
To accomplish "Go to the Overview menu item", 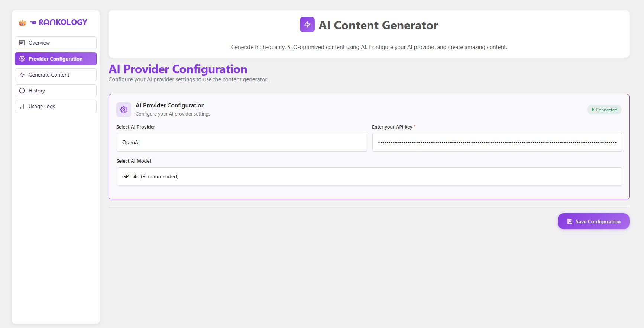I will click(x=56, y=43).
